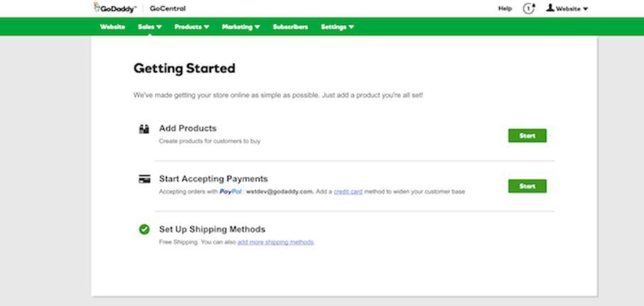Click the payment card icon

144,180
